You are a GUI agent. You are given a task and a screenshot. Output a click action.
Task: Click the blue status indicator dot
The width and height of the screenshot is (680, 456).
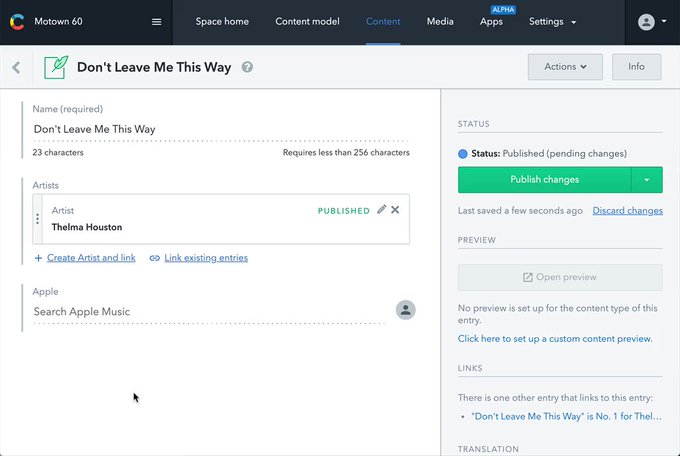(463, 154)
